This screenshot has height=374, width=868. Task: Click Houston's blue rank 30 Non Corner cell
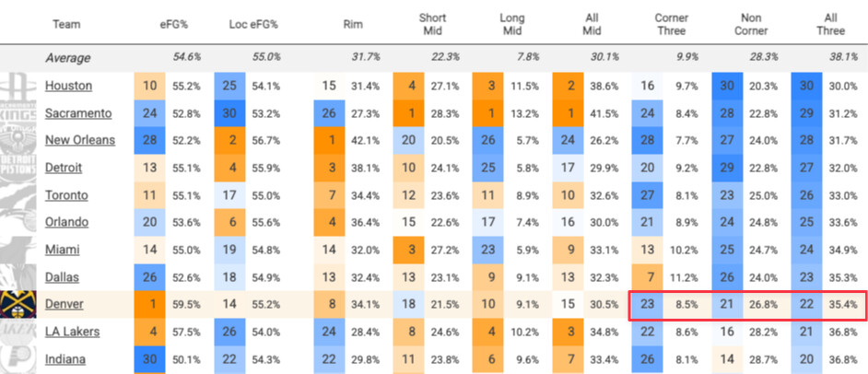[727, 86]
